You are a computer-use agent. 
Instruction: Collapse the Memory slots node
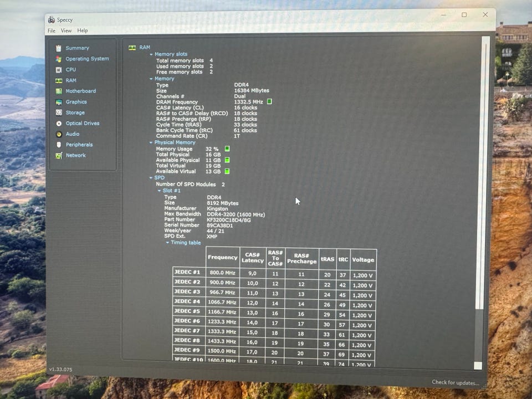click(151, 54)
